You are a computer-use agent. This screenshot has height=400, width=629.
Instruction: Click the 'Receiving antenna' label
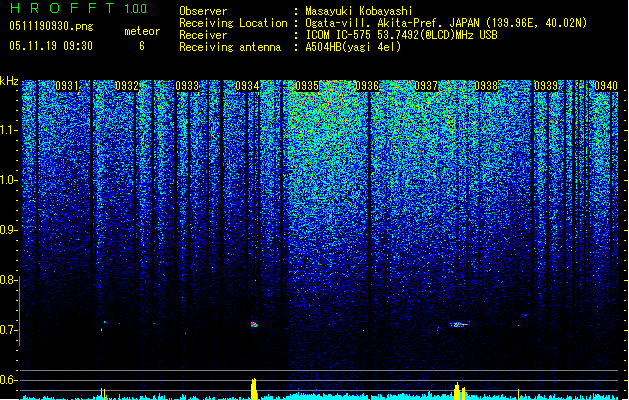230,47
